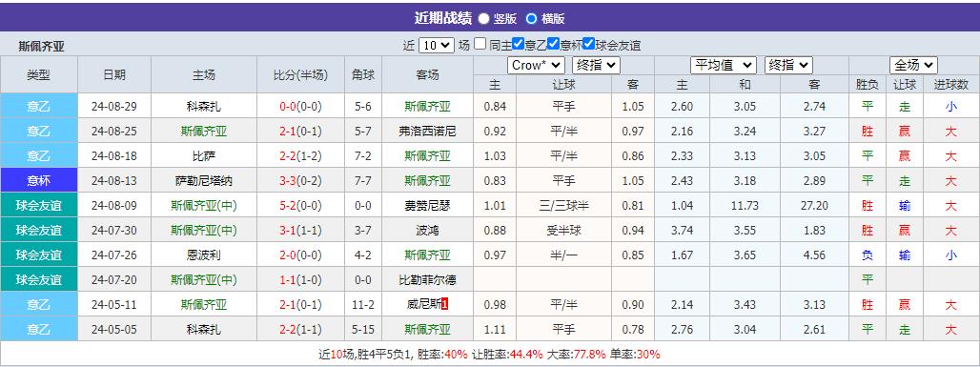This screenshot has width=980, height=367.
Task: Click the handicap 半/一
Action: pyautogui.click(x=563, y=255)
